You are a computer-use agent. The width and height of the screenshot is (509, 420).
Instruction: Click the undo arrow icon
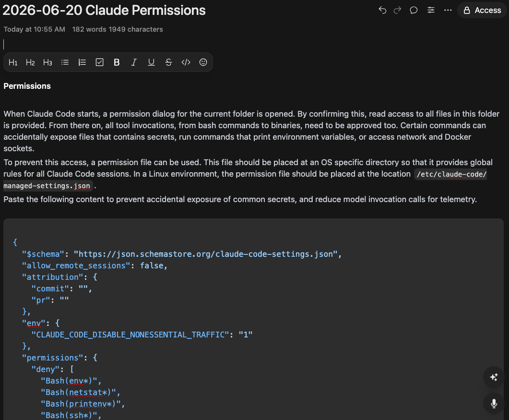[x=382, y=10]
